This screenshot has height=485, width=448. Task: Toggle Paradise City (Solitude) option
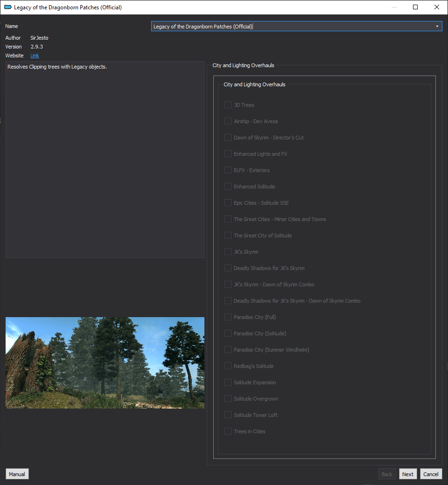point(228,333)
